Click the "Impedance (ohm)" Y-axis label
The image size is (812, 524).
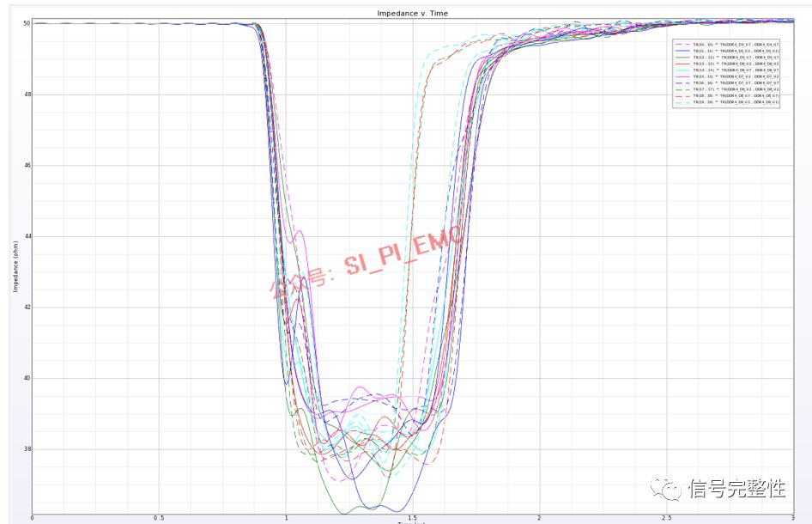(15, 266)
